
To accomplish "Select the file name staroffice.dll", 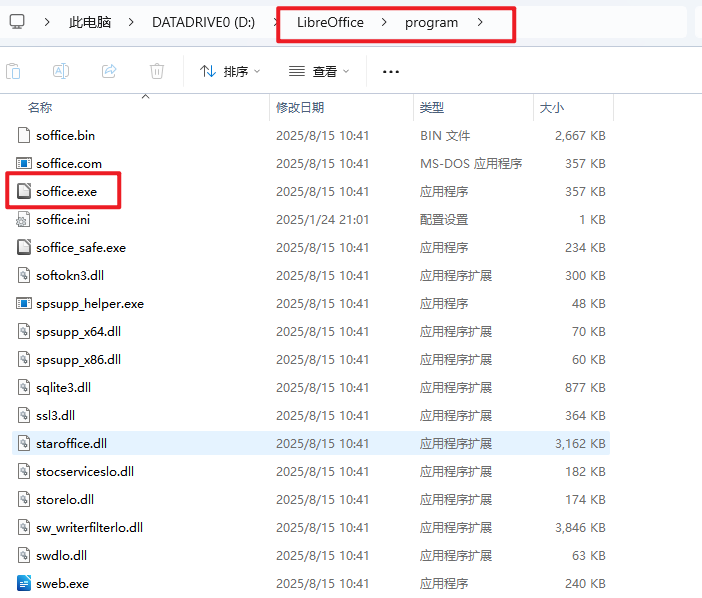I will click(x=72, y=444).
